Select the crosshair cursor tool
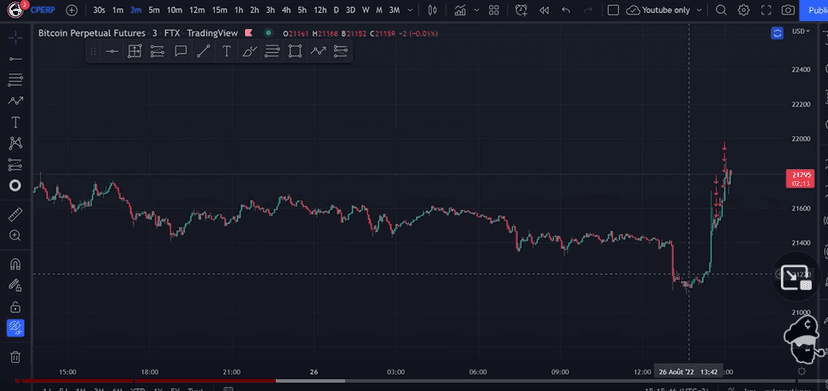 click(x=15, y=38)
